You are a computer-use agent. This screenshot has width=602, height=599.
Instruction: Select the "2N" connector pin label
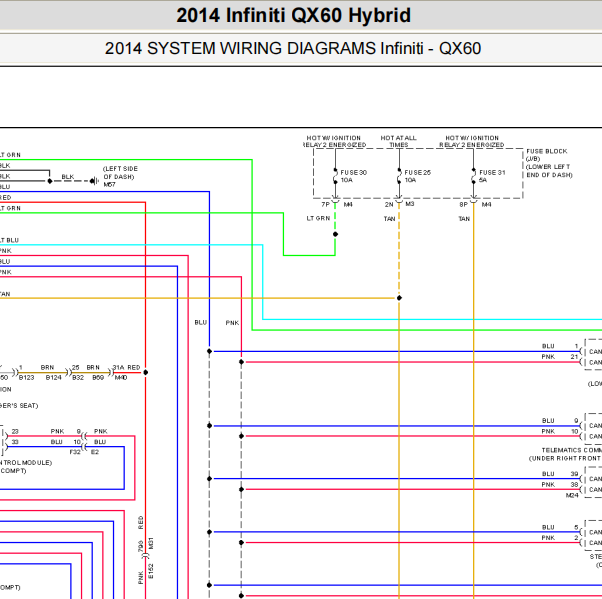coord(389,205)
